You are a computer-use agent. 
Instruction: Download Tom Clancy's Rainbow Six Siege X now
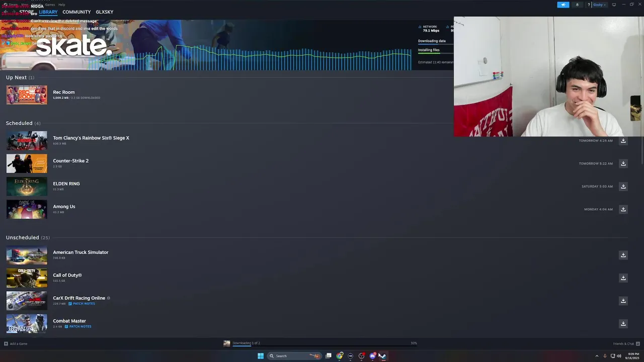(x=623, y=141)
